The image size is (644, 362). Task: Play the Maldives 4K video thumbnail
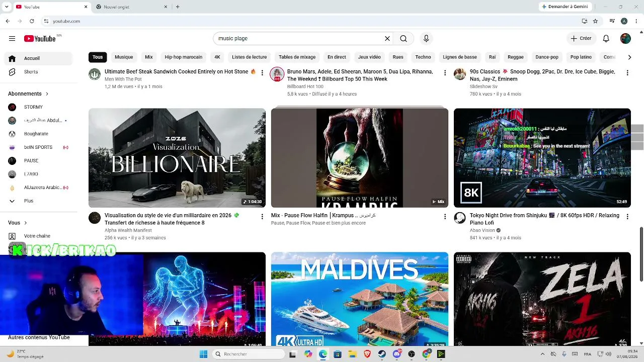tap(360, 299)
